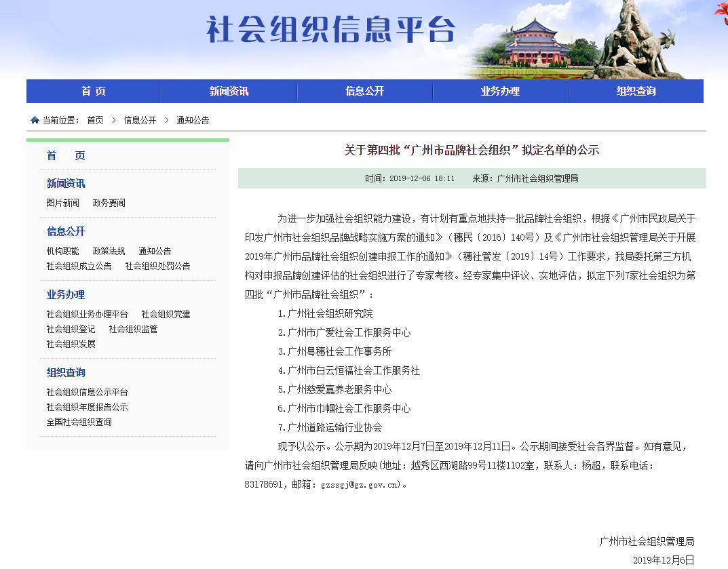Open the 政务要闻 sidebar link
Image resolution: width=728 pixels, height=569 pixels.
click(x=109, y=203)
